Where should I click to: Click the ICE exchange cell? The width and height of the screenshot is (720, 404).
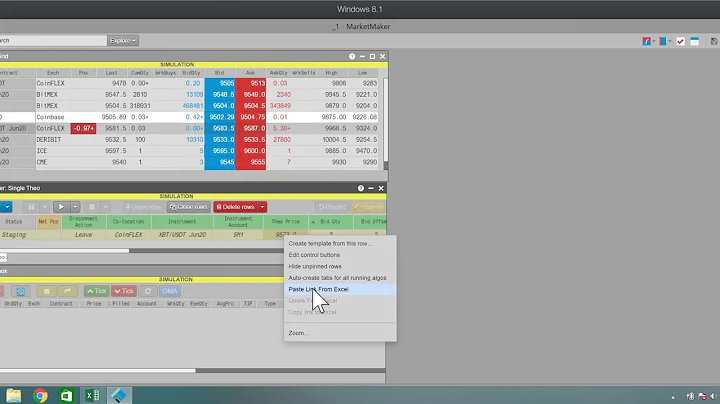pyautogui.click(x=52, y=151)
